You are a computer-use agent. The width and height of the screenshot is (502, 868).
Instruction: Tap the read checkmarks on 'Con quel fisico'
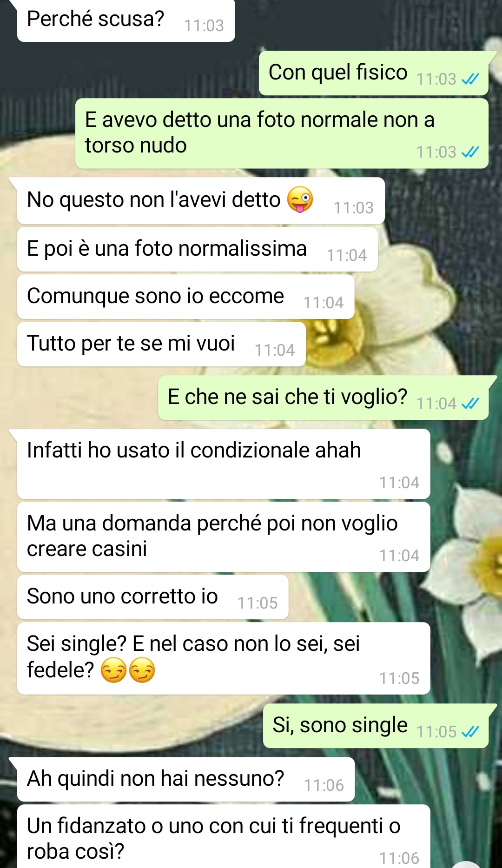coord(470,80)
